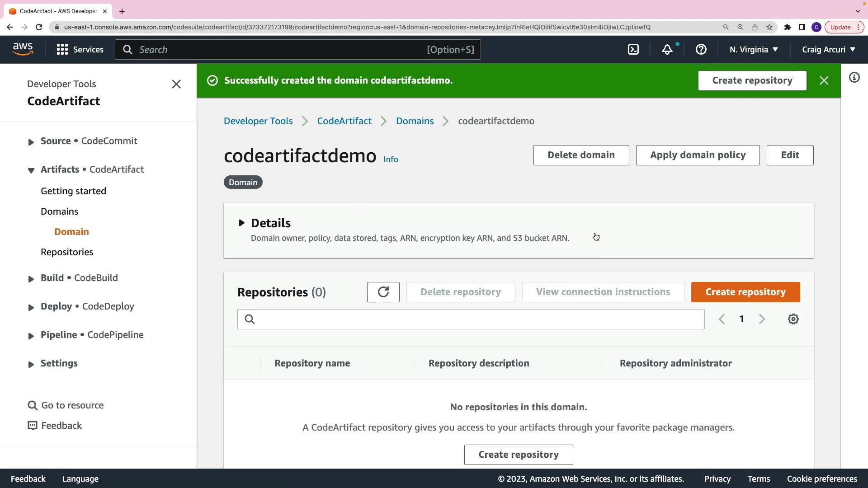
Task: Select Repositories in the sidebar
Action: (x=67, y=252)
